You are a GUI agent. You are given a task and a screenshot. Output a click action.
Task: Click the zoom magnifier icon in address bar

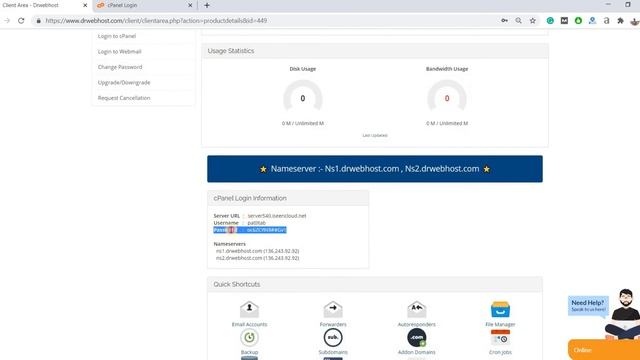click(518, 20)
